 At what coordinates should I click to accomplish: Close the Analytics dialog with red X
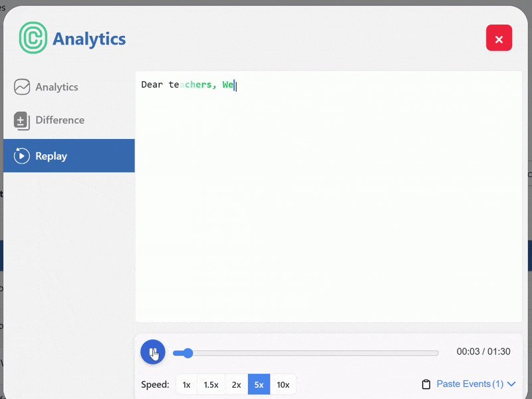coord(499,38)
